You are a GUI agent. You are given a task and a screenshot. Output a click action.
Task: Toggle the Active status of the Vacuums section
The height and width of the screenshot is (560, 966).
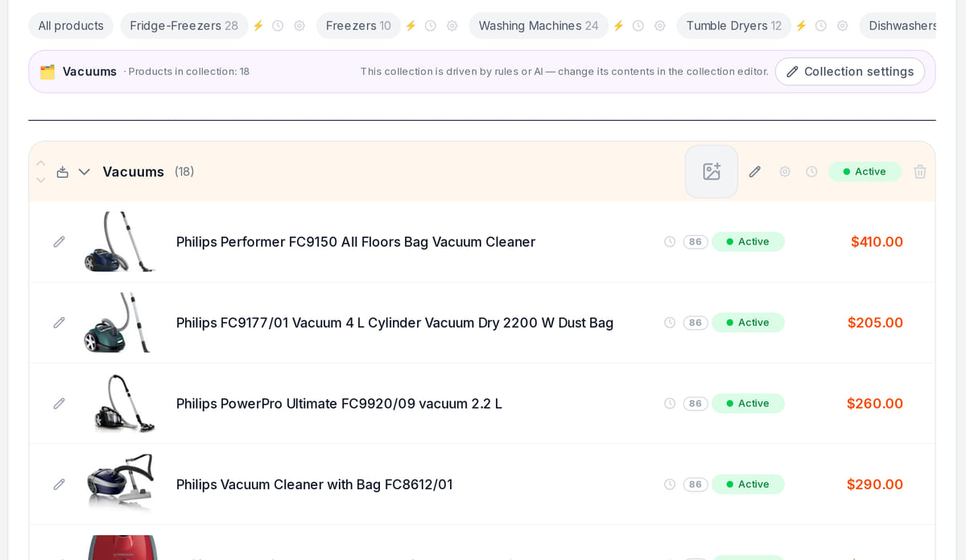[865, 171]
